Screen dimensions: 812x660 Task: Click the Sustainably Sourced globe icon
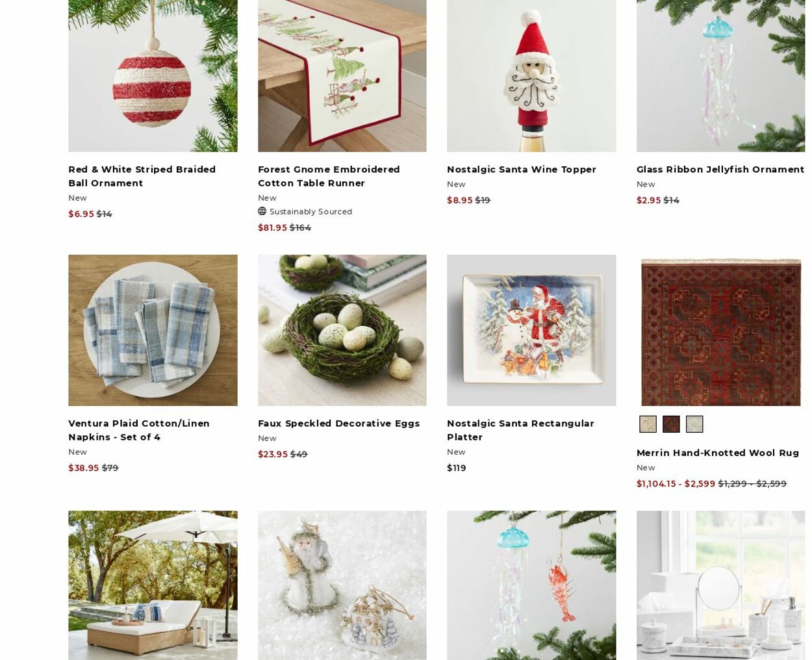[262, 211]
